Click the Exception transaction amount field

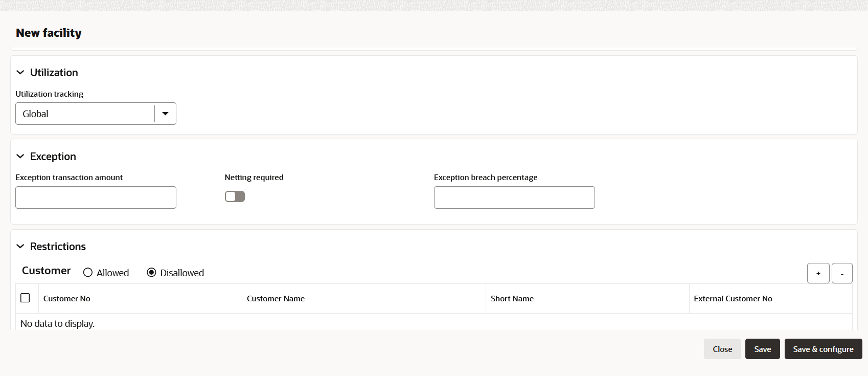click(x=96, y=197)
